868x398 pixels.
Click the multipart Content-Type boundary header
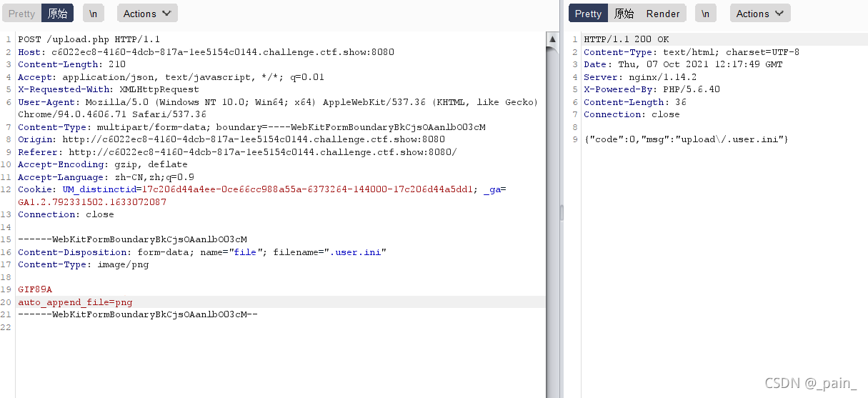(251, 127)
